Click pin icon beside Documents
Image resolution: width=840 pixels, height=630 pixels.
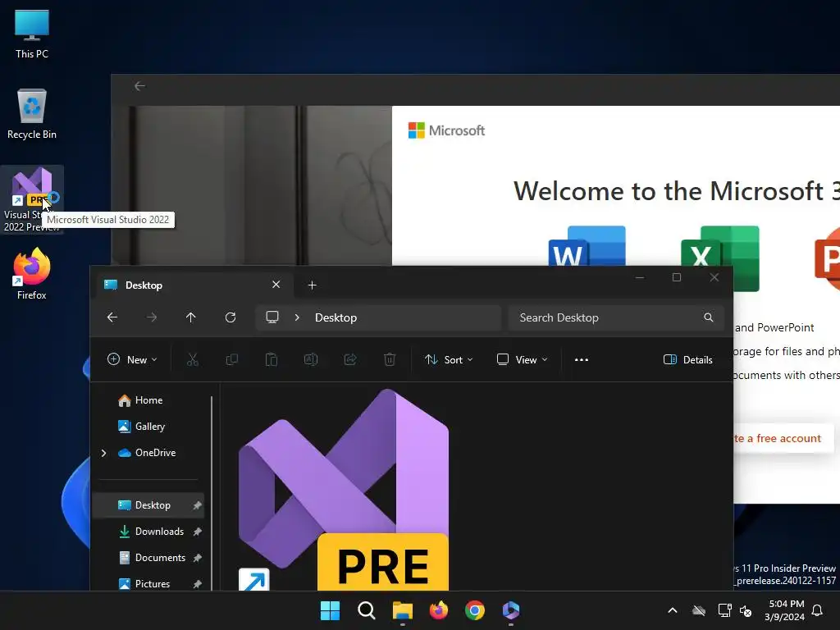point(197,558)
